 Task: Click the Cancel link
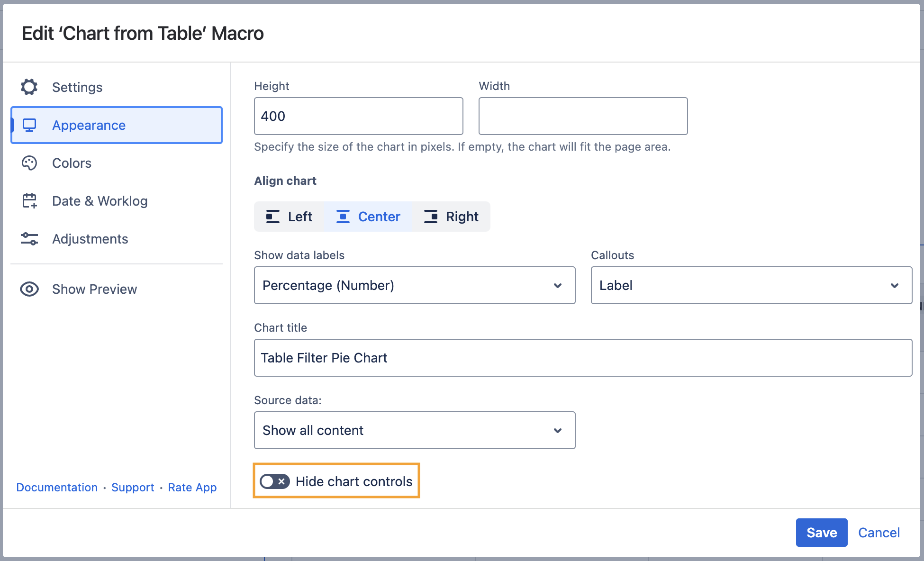coord(879,533)
